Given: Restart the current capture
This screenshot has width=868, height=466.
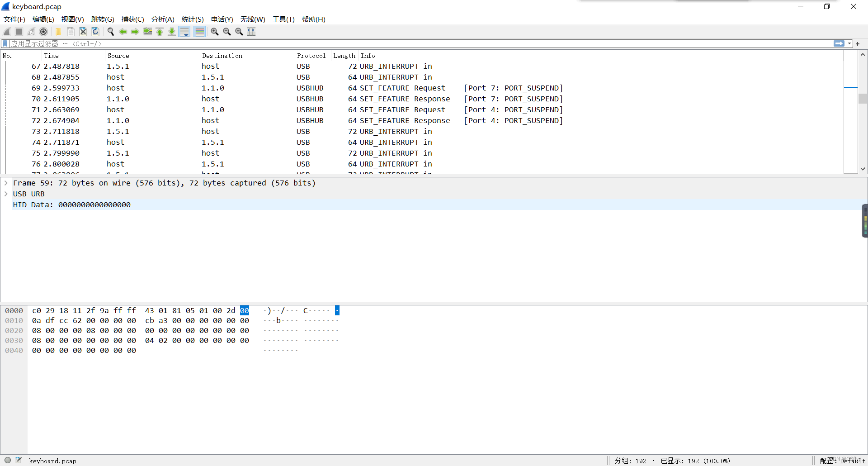Looking at the screenshot, I should [31, 32].
